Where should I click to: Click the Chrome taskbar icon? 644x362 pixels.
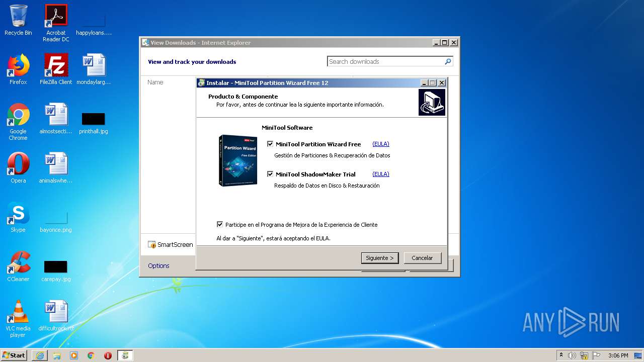click(x=91, y=355)
